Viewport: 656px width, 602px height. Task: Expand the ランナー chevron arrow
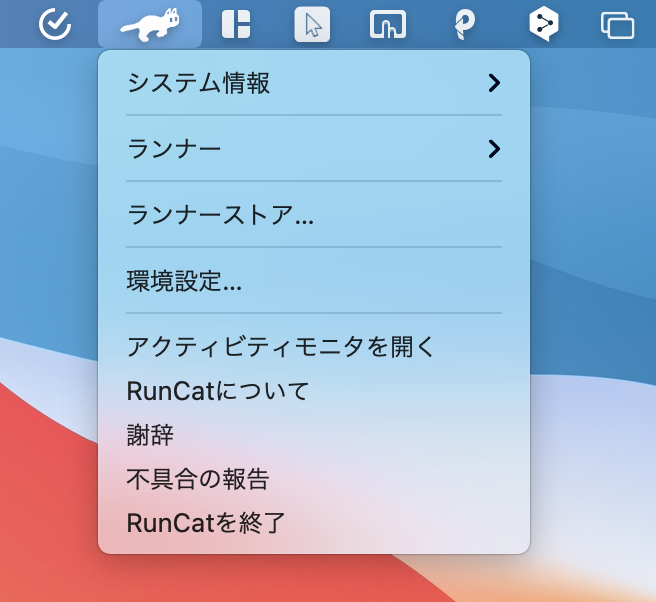pos(494,149)
